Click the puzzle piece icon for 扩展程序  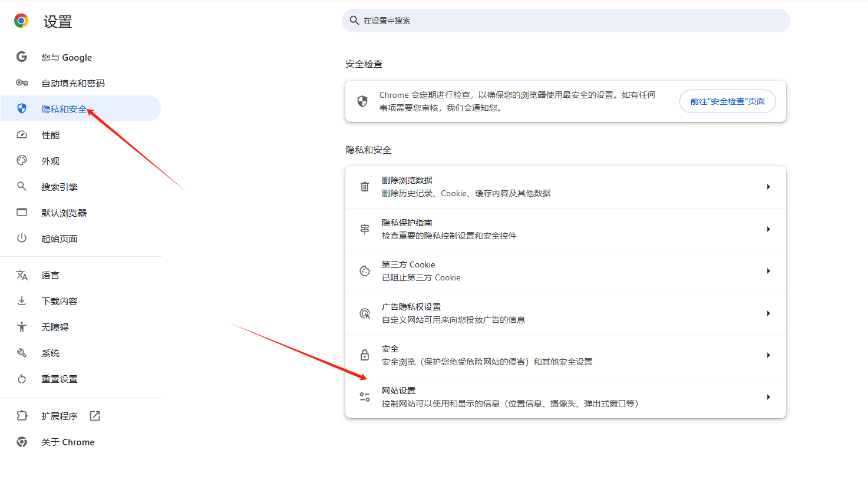click(x=22, y=416)
